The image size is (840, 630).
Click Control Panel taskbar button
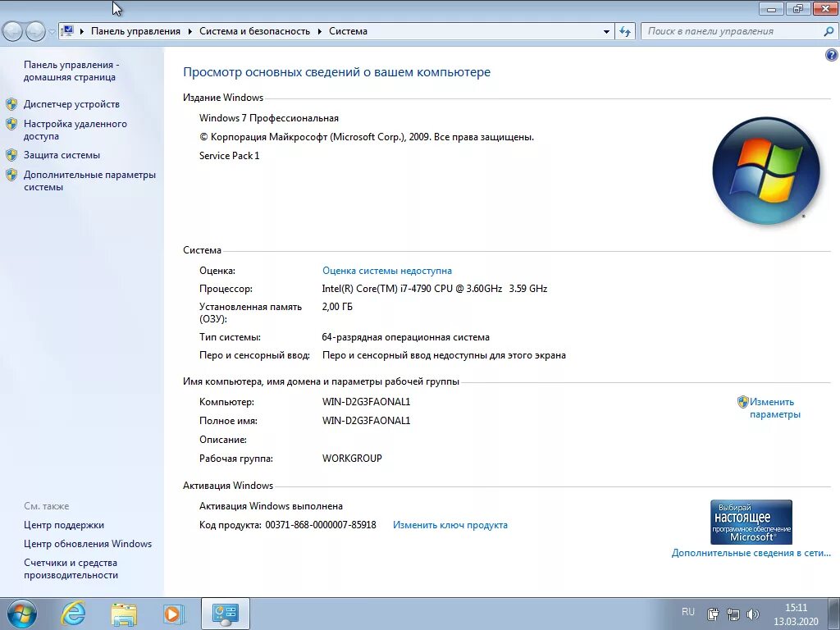(225, 614)
